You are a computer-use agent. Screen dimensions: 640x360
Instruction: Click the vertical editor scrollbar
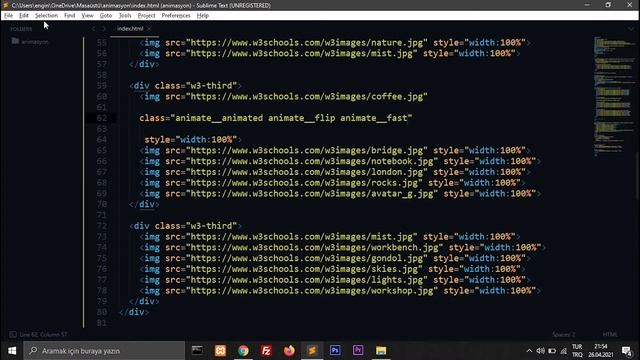[x=637, y=176]
